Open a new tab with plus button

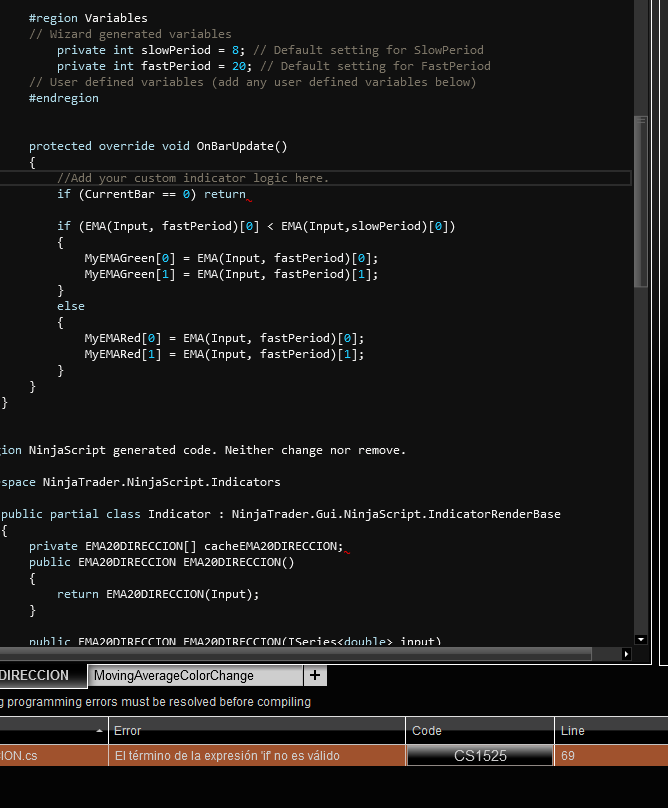[315, 676]
